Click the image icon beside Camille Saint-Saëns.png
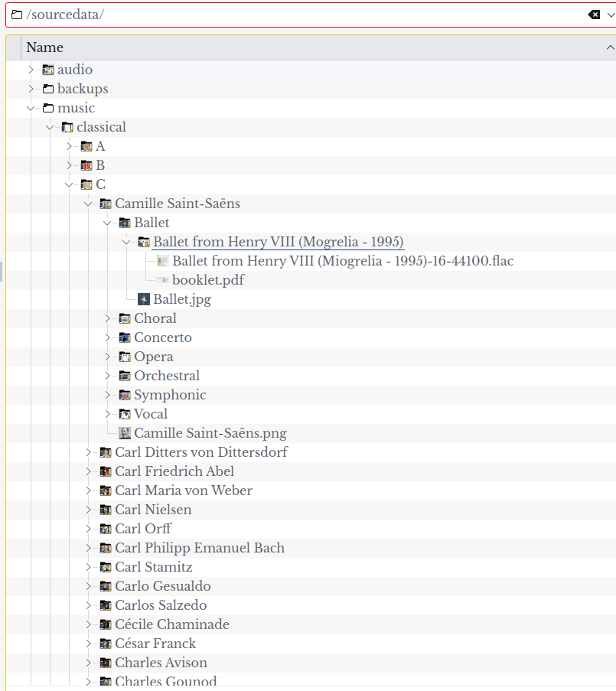Screen dimensions: 616x691 tap(124, 433)
